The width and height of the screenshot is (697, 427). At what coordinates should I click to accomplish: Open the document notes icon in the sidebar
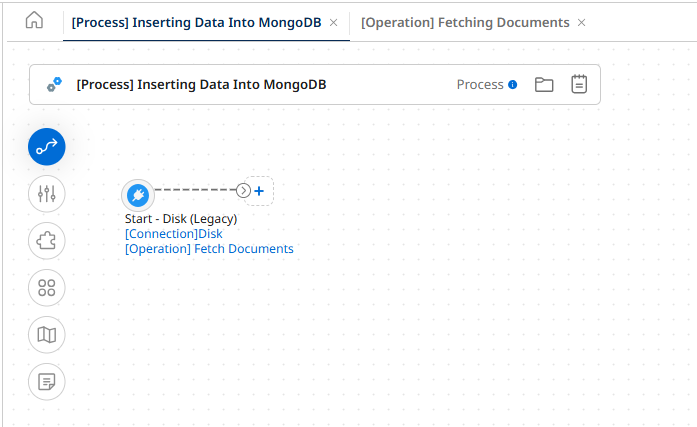(x=47, y=381)
